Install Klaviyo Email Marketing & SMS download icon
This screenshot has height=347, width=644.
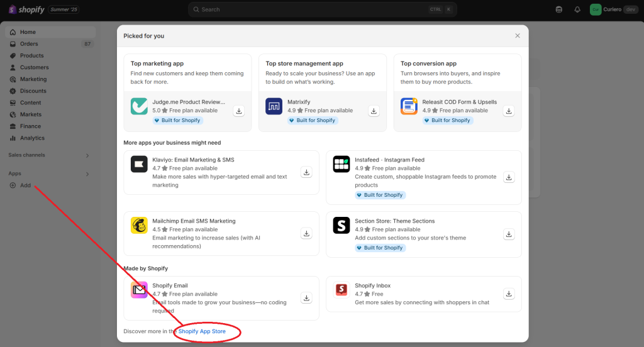[306, 172]
